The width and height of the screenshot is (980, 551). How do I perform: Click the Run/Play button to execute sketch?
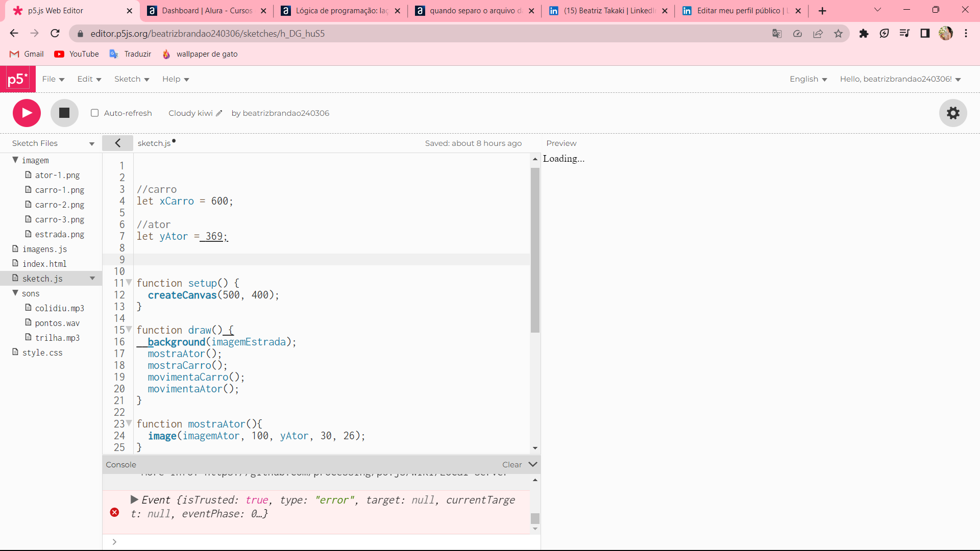pos(27,113)
